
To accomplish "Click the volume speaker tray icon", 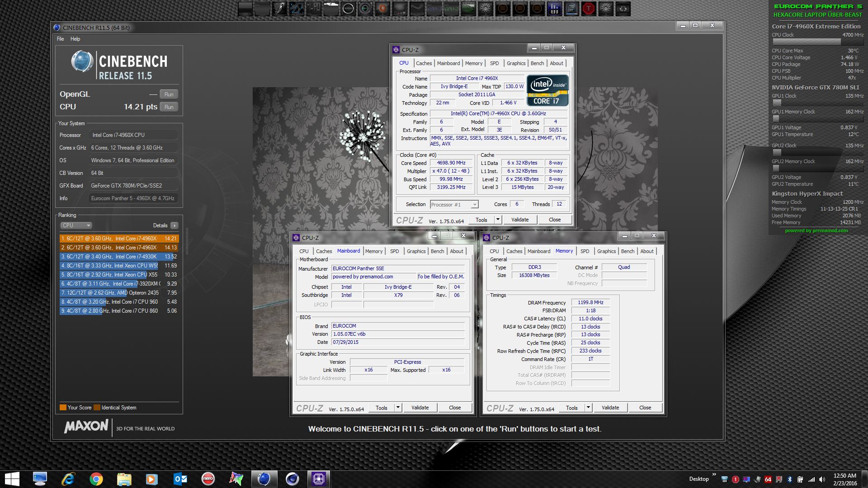I will coord(822,479).
